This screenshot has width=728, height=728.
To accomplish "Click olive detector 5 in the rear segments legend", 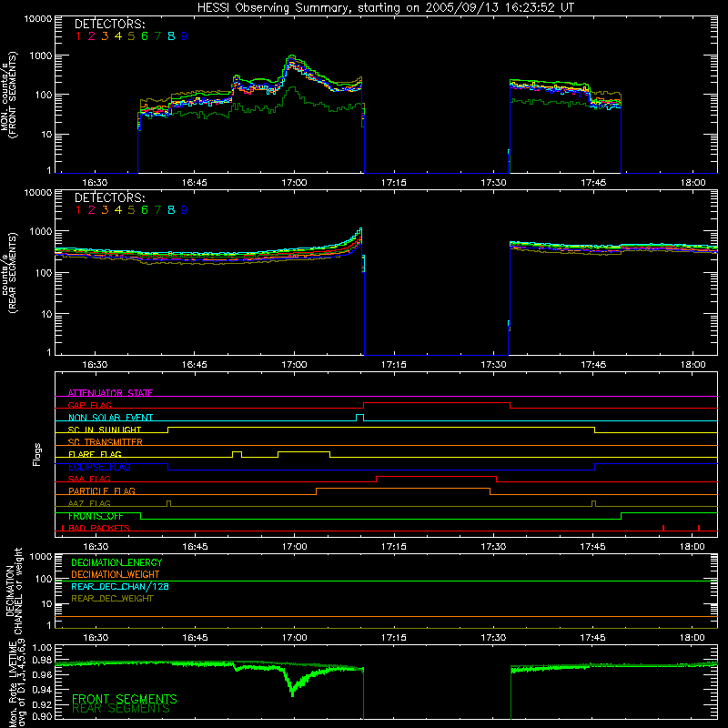I will coord(131,210).
